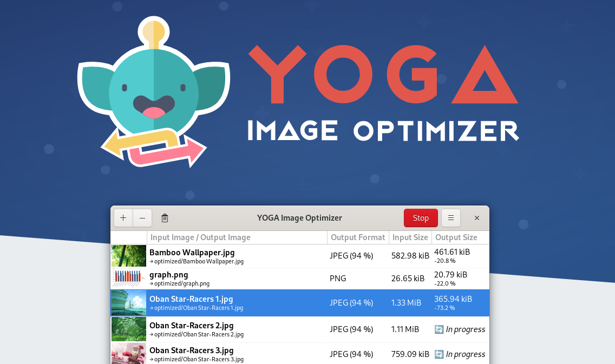The width and height of the screenshot is (615, 364).
Task: Click the 461.61 kiB output size
Action: pyautogui.click(x=452, y=252)
